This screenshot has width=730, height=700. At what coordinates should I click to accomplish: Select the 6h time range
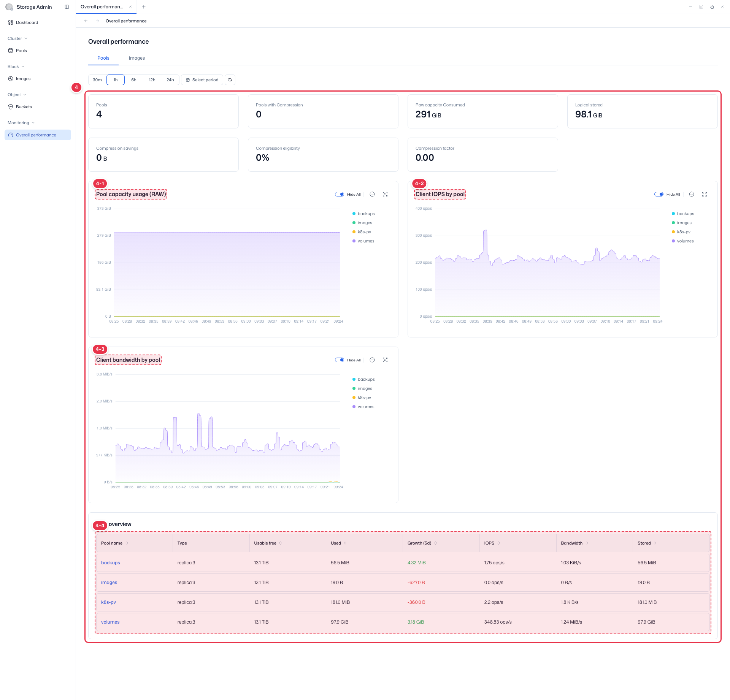134,80
